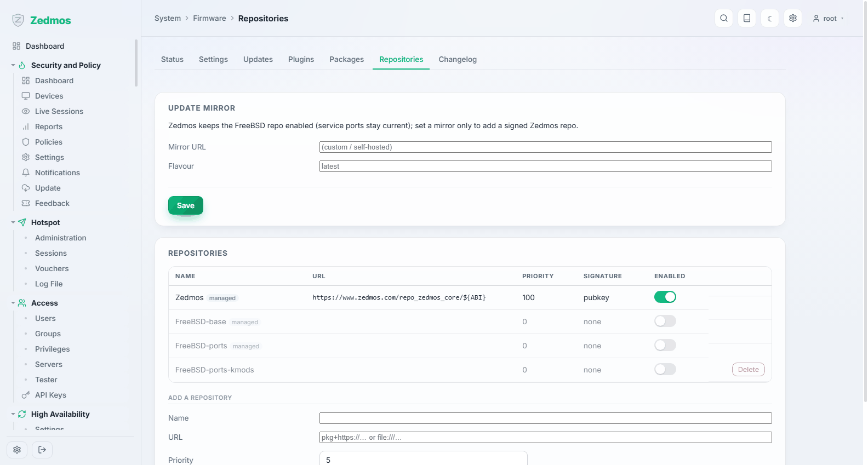Click the Live Sessions eye icon
The image size is (868, 465).
click(x=26, y=111)
